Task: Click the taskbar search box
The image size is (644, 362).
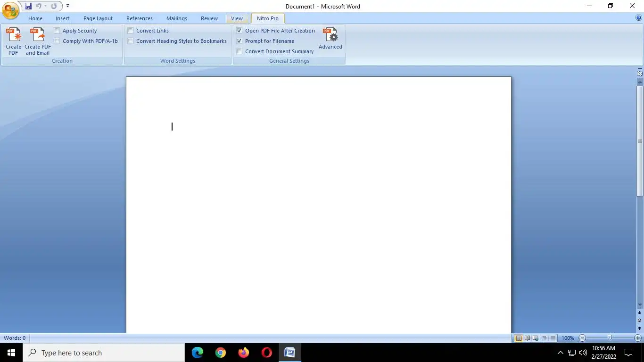Action: click(104, 353)
